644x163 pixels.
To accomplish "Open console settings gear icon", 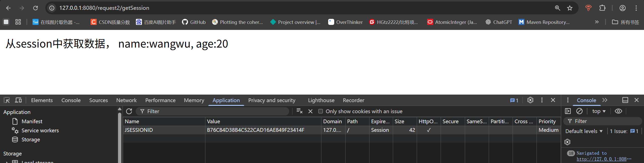I will (x=567, y=142).
